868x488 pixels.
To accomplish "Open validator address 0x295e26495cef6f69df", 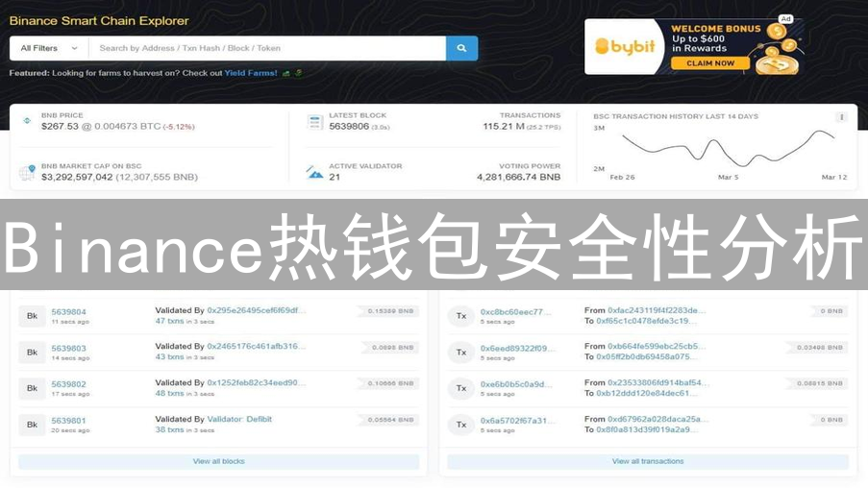I will pyautogui.click(x=257, y=310).
